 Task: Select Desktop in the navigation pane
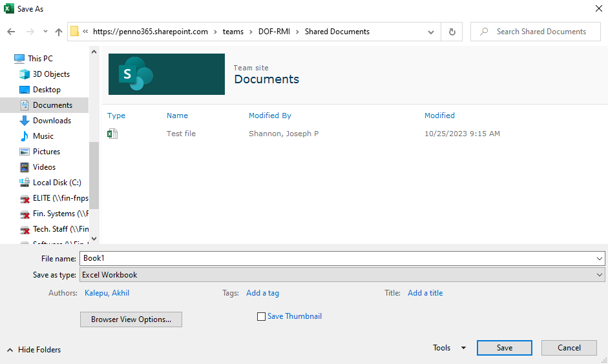coord(47,90)
